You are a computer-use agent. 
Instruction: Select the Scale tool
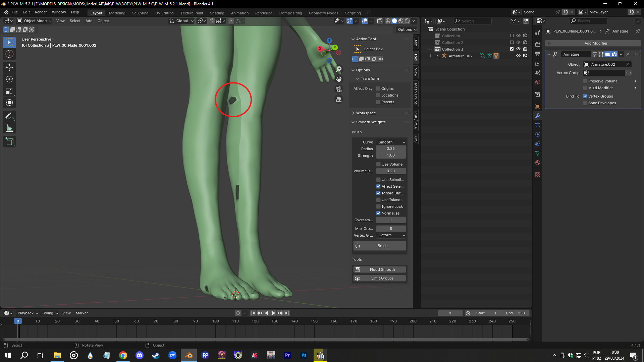pyautogui.click(x=9, y=91)
